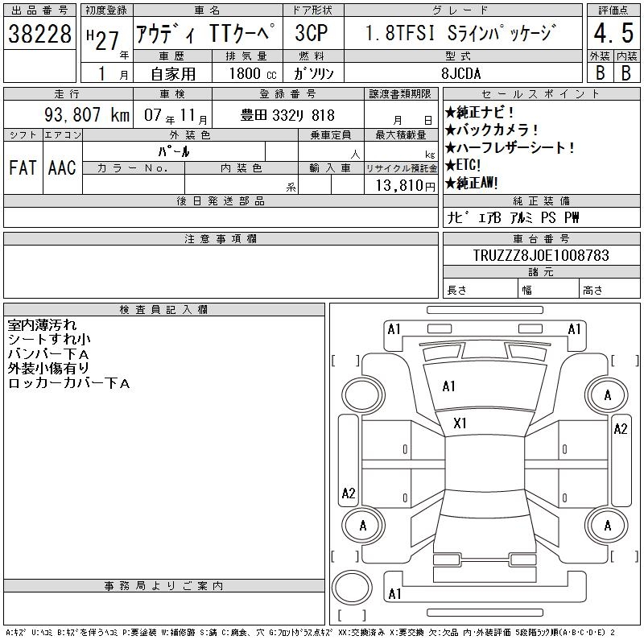The image size is (644, 644).
Task: Select inspector note シートすれ小
Action: pos(49,339)
